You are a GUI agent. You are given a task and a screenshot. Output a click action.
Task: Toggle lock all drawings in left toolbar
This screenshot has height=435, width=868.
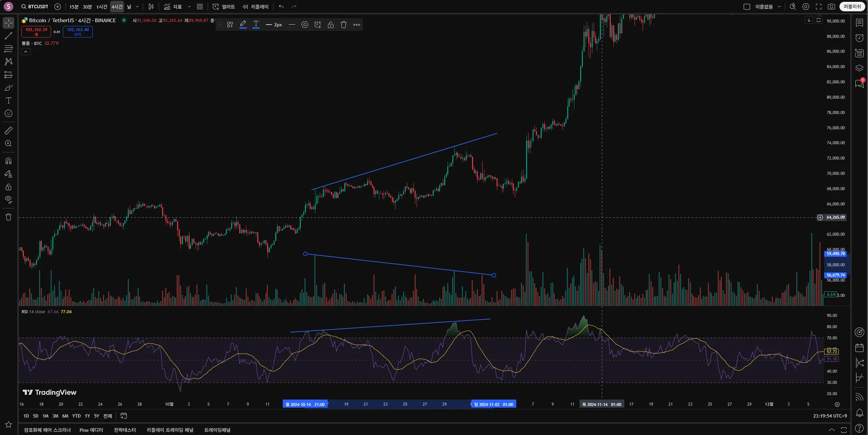pos(9,187)
